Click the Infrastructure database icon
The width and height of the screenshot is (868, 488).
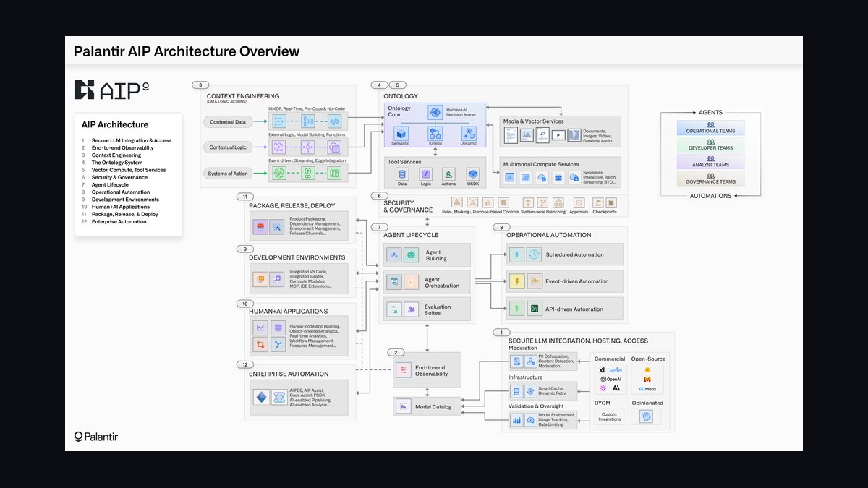(516, 391)
